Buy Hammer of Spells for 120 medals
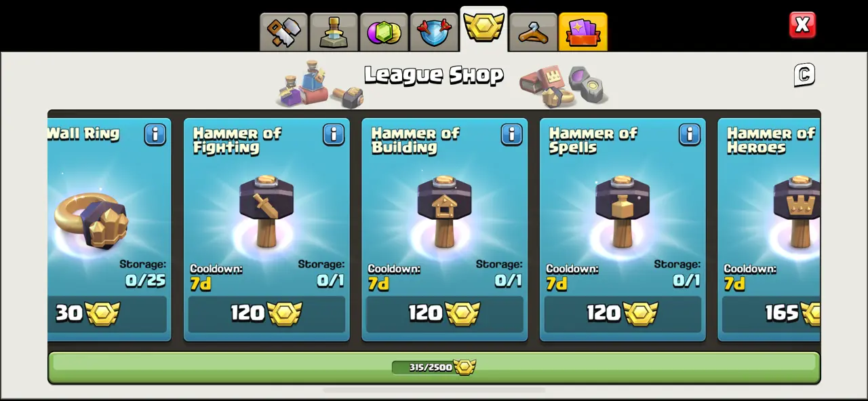This screenshot has width=868, height=401. point(623,314)
